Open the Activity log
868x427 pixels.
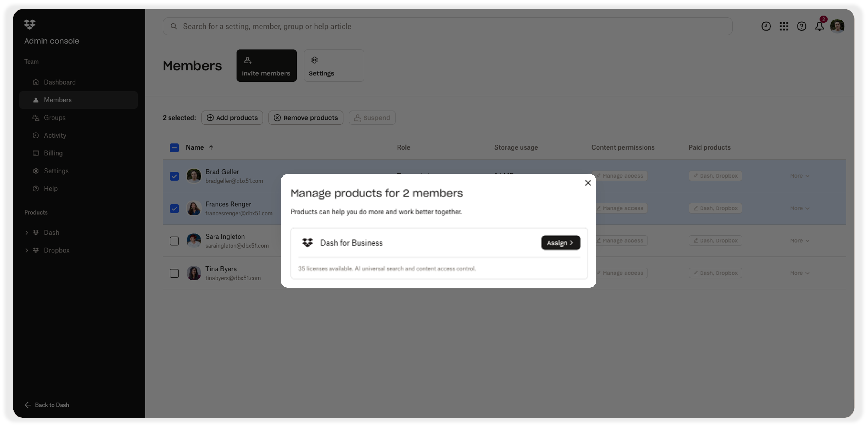(55, 135)
